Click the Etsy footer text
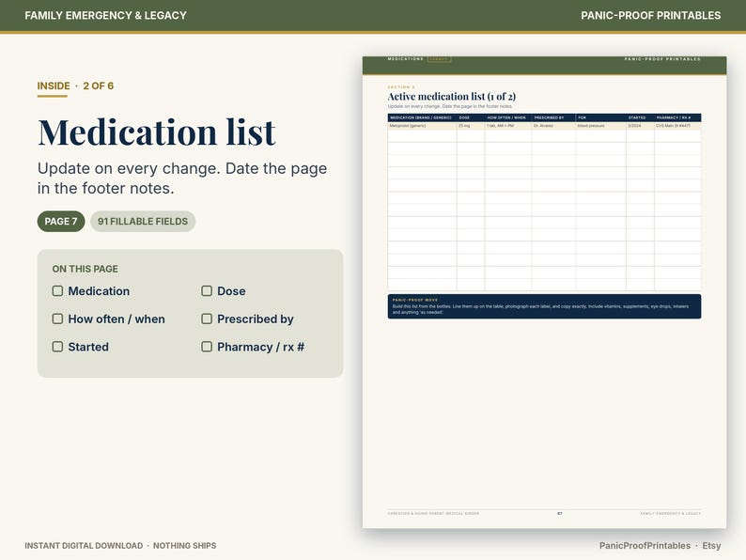Screen dimensions: 746x560 [x=711, y=546]
